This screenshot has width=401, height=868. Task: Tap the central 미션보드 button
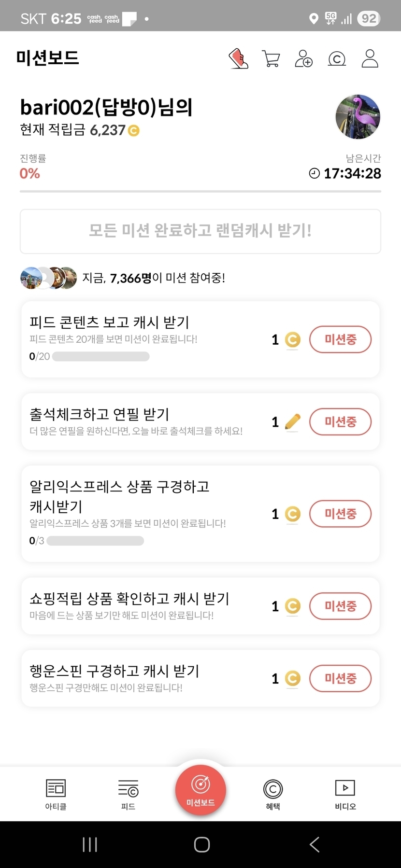point(200,790)
